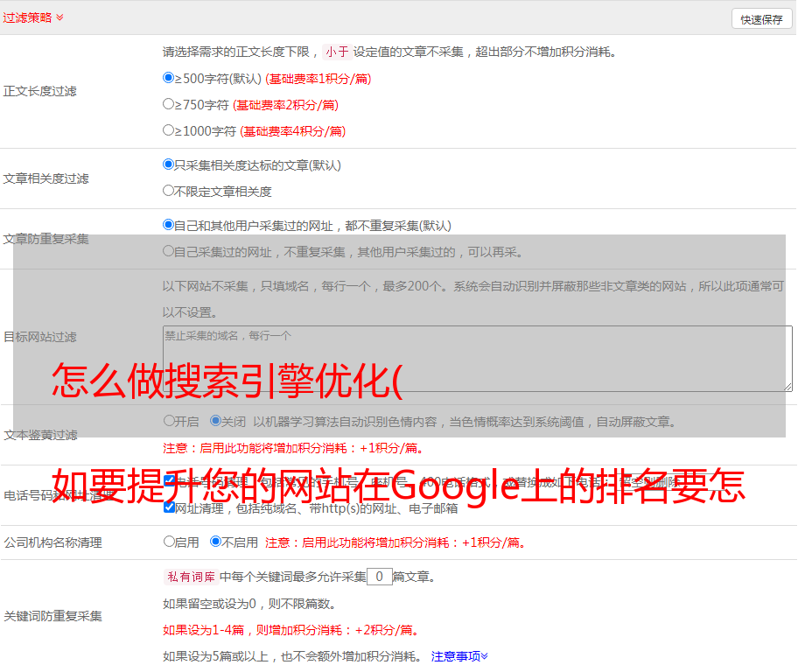Click the keyword article count input box
This screenshot has width=798, height=672.
click(x=379, y=577)
